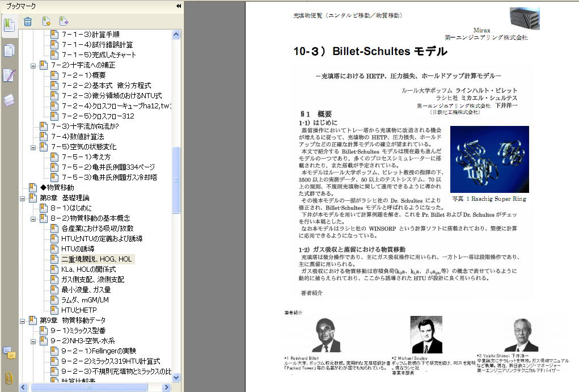Viewport: 579px width, 392px height.
Task: Open bookmark 9-2-1)Fellingerの実験
Action: (x=99, y=351)
